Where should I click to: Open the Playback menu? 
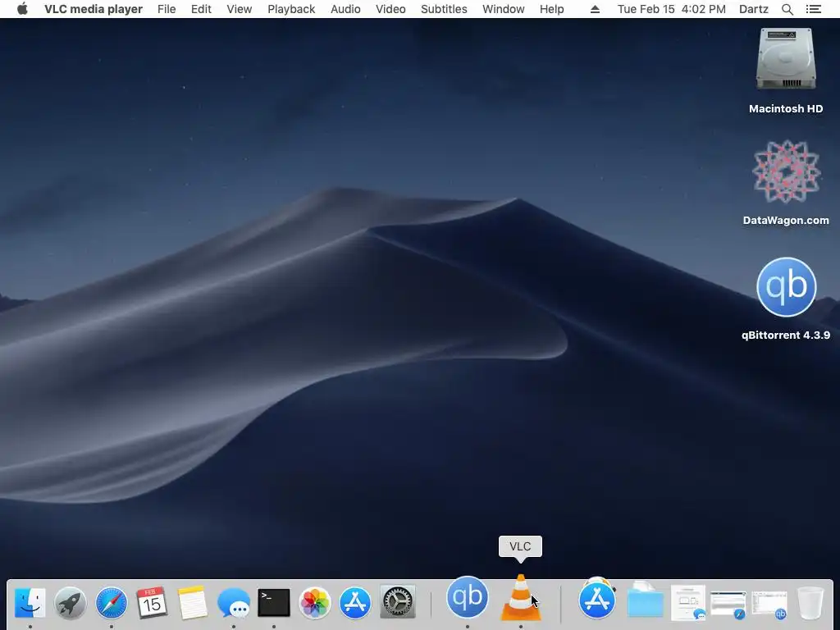click(291, 9)
